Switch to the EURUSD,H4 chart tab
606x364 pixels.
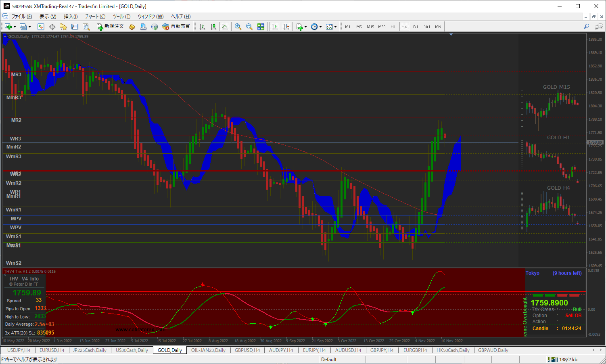point(52,350)
